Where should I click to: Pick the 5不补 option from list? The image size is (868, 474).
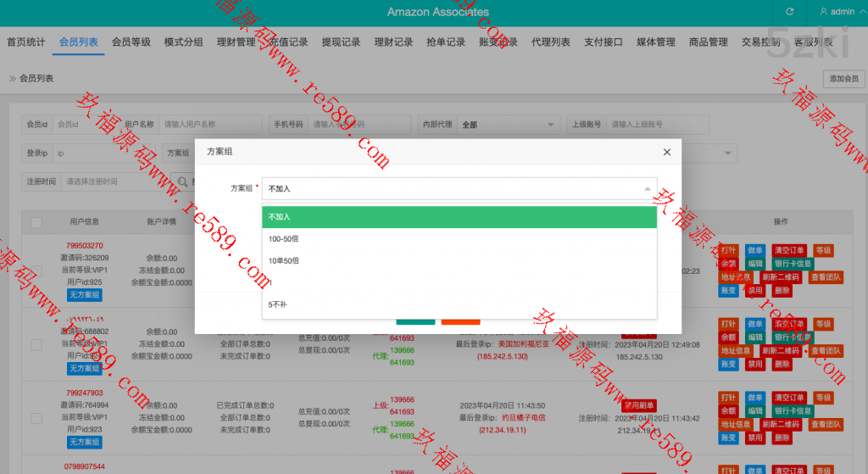tap(278, 304)
